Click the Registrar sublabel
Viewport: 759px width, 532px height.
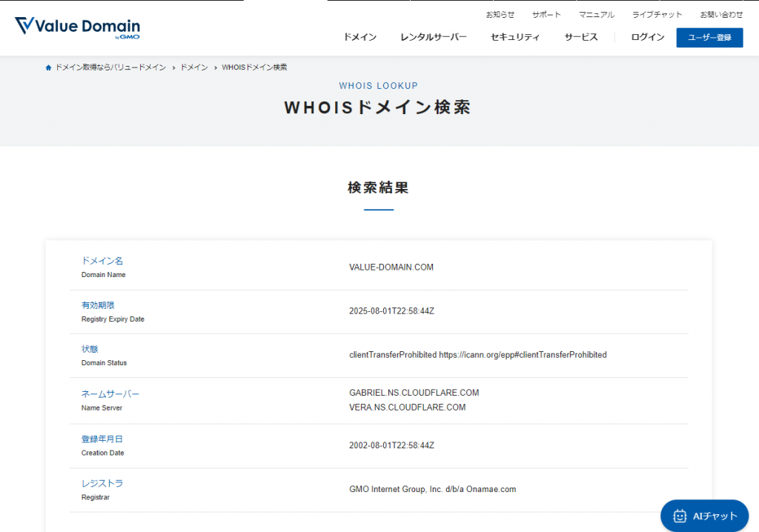tap(96, 498)
